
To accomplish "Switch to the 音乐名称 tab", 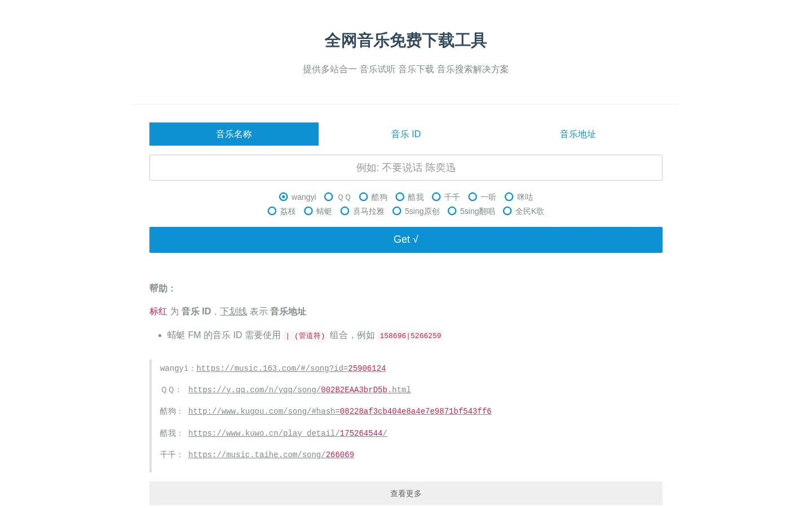I will point(234,134).
